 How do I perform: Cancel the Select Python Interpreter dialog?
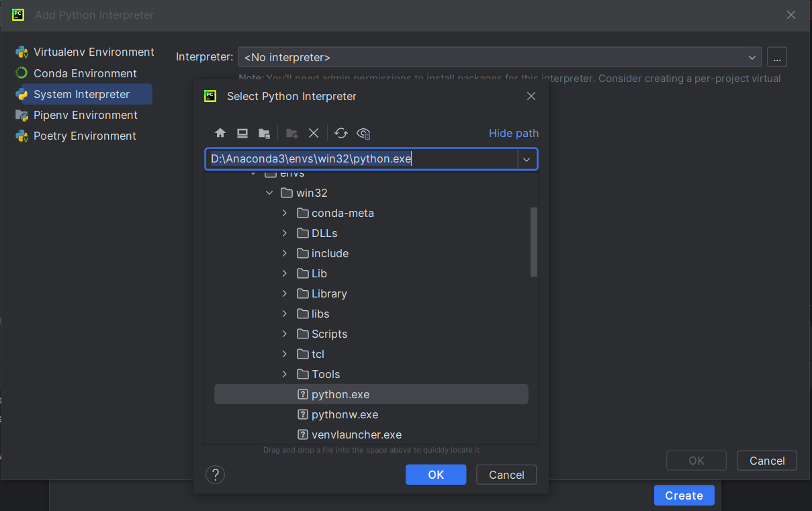click(x=506, y=475)
